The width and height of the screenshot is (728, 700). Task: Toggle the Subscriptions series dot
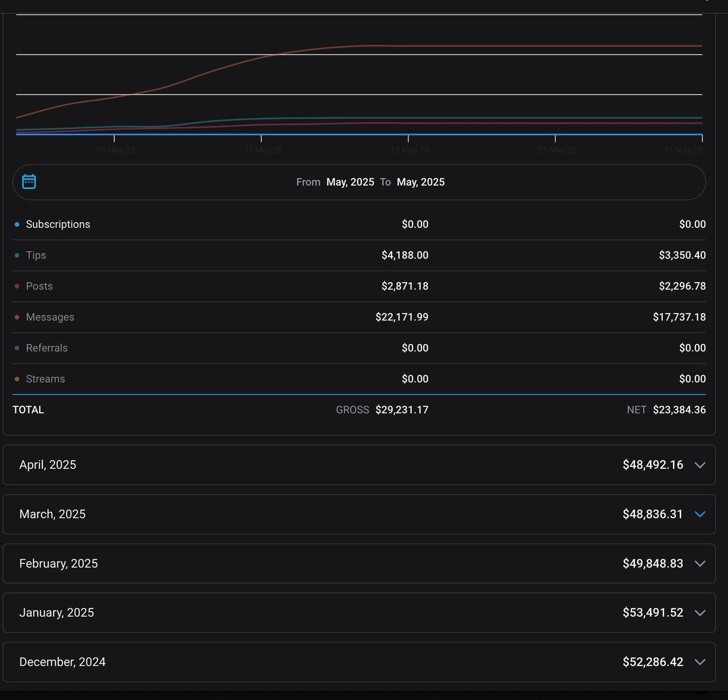click(17, 224)
